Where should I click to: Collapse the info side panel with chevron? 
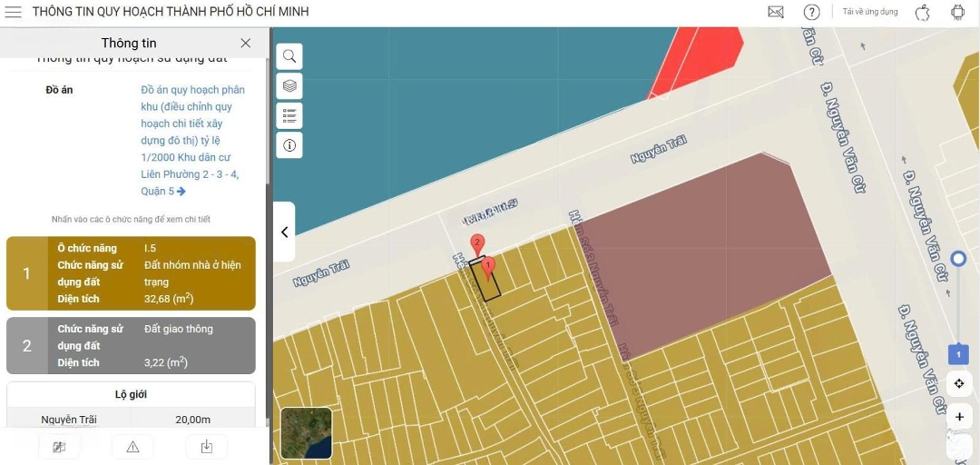click(x=284, y=232)
